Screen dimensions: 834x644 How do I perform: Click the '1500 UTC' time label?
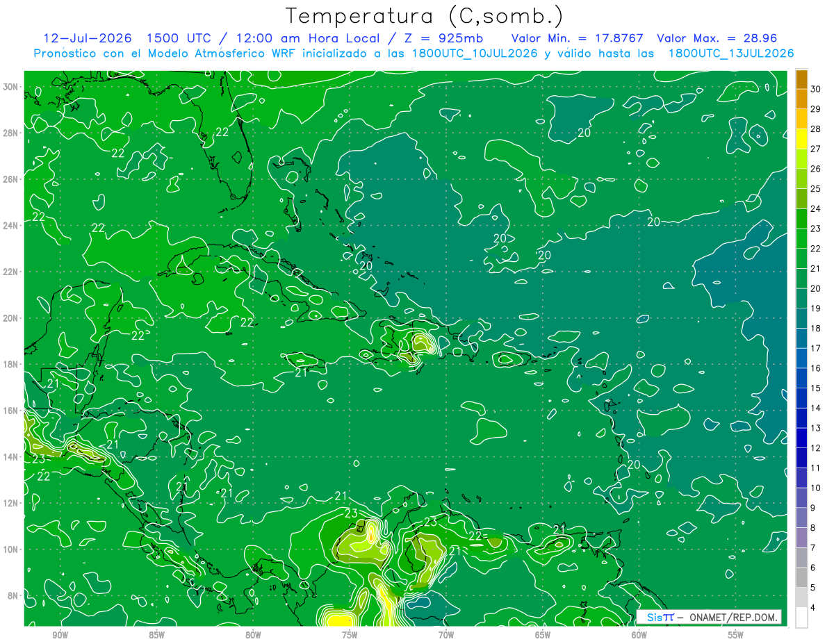pos(179,38)
